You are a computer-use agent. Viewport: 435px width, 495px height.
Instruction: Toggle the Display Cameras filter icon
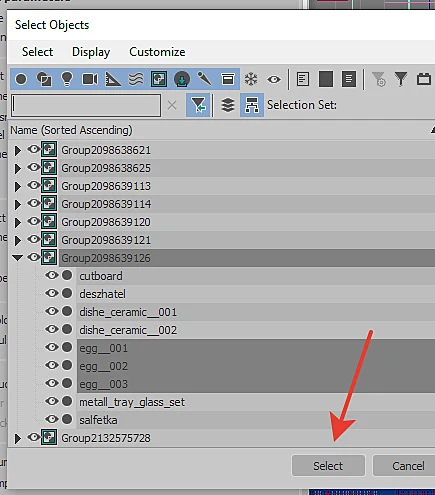[x=90, y=79]
